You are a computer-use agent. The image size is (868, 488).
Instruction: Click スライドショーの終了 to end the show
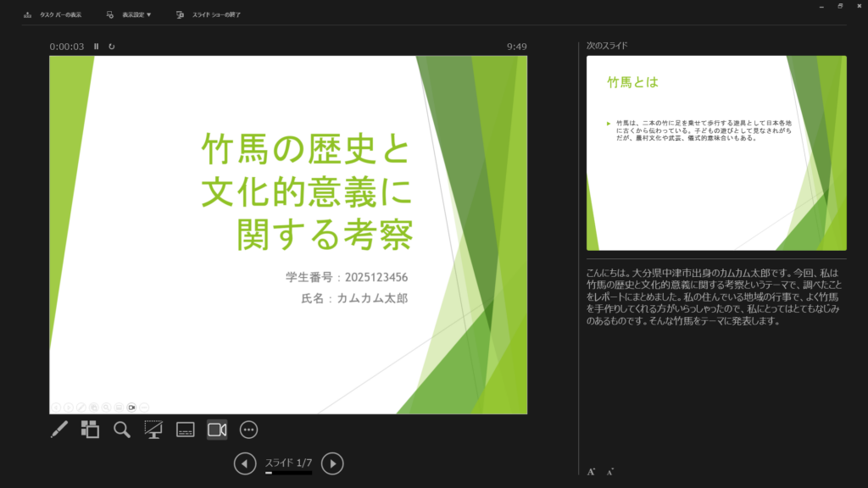pyautogui.click(x=216, y=15)
